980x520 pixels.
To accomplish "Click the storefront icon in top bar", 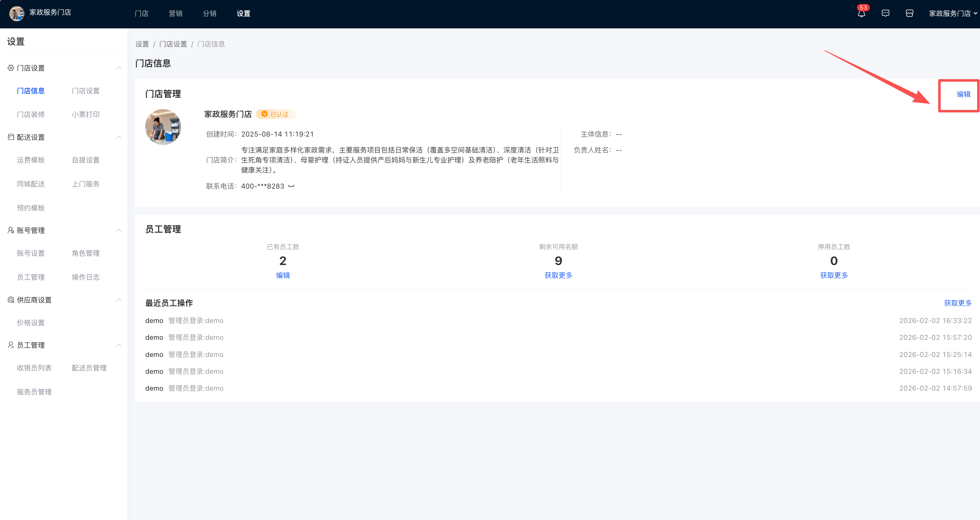I will point(909,13).
